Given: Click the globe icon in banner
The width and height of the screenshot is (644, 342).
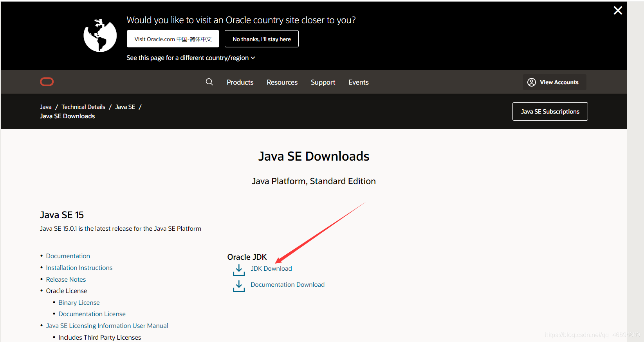Looking at the screenshot, I should point(100,35).
